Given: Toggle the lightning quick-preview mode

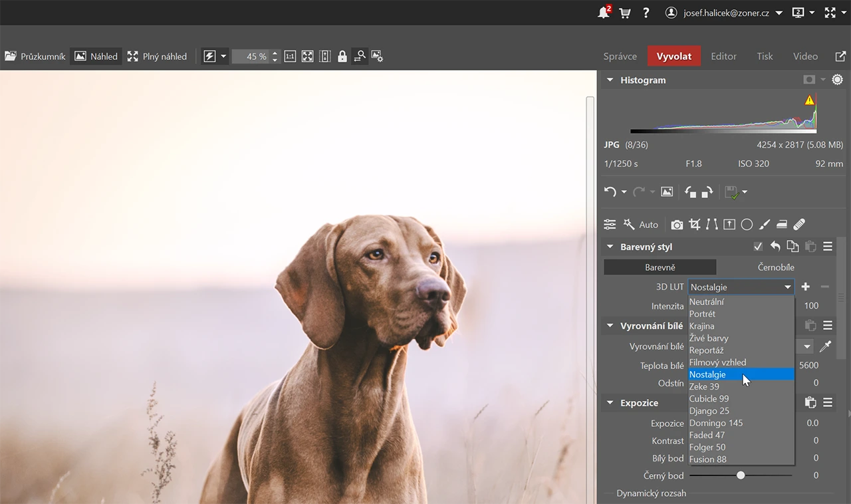Looking at the screenshot, I should click(x=210, y=57).
